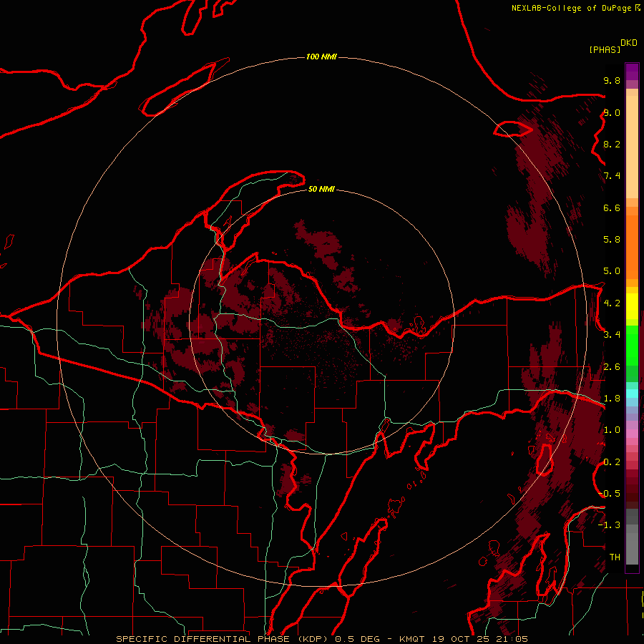Click the yellow color bar segment
This screenshot has height=644, width=644.
632,306
